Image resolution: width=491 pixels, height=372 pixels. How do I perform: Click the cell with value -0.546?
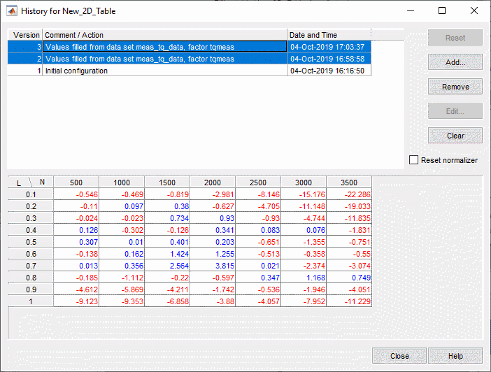(x=76, y=194)
